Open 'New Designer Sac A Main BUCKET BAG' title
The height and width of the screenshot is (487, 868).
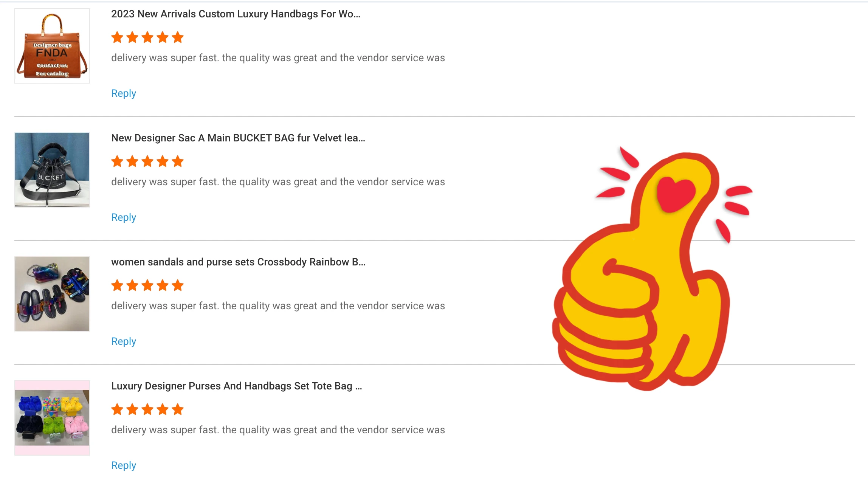238,138
